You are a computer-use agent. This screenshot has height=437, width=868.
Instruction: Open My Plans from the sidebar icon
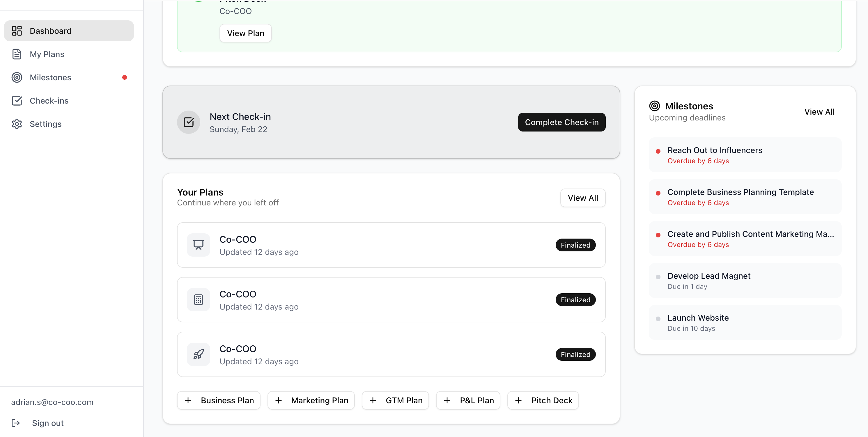tap(17, 54)
